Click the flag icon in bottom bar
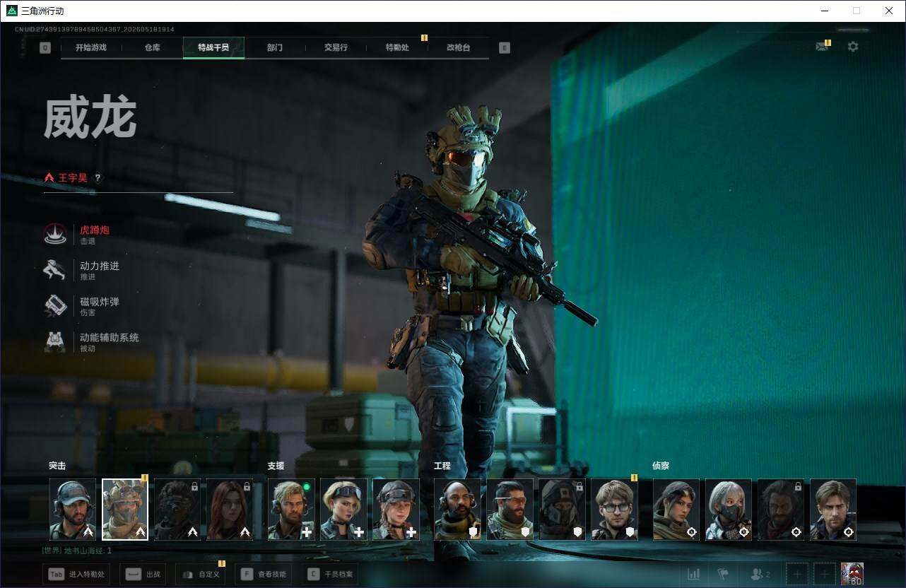906x588 pixels. point(723,575)
